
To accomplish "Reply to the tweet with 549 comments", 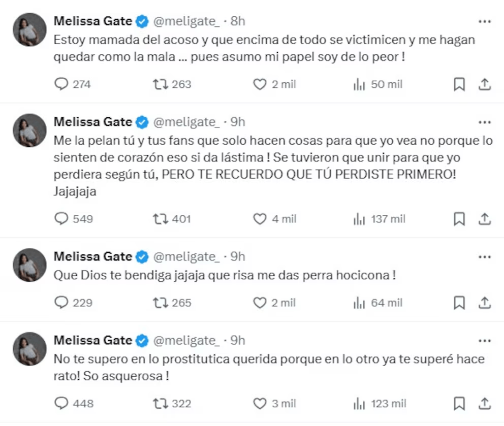I will 61,219.
